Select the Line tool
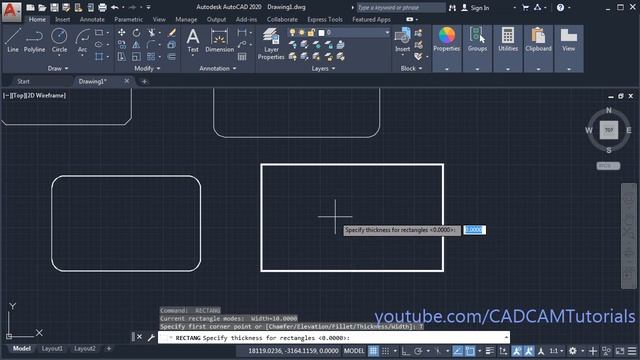The image size is (640, 360). pyautogui.click(x=13, y=40)
